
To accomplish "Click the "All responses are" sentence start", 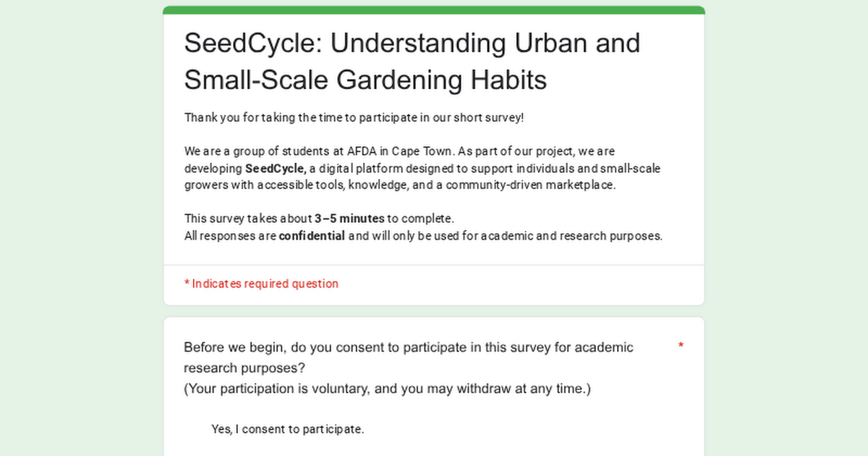I will click(x=231, y=236).
